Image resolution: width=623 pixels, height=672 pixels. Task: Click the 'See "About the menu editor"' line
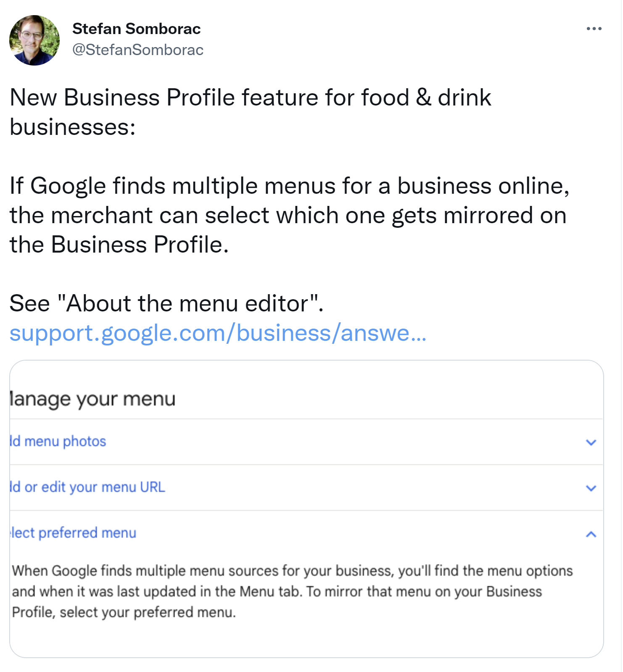coord(166,303)
